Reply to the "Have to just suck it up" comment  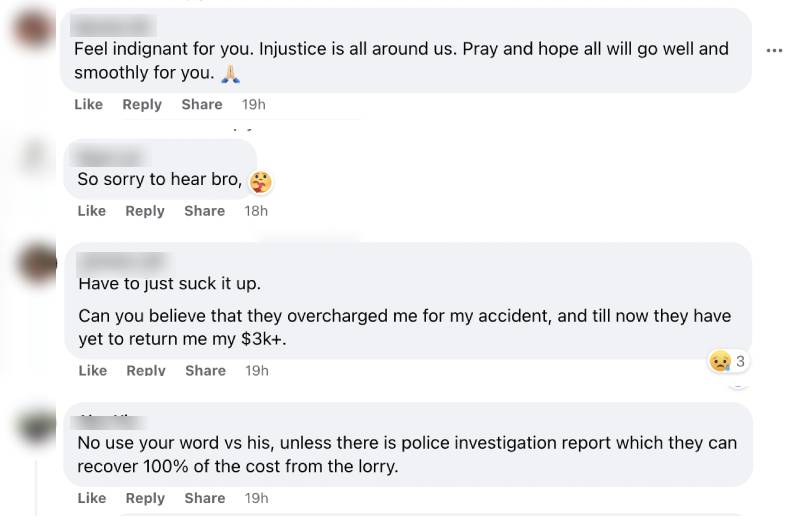click(146, 370)
